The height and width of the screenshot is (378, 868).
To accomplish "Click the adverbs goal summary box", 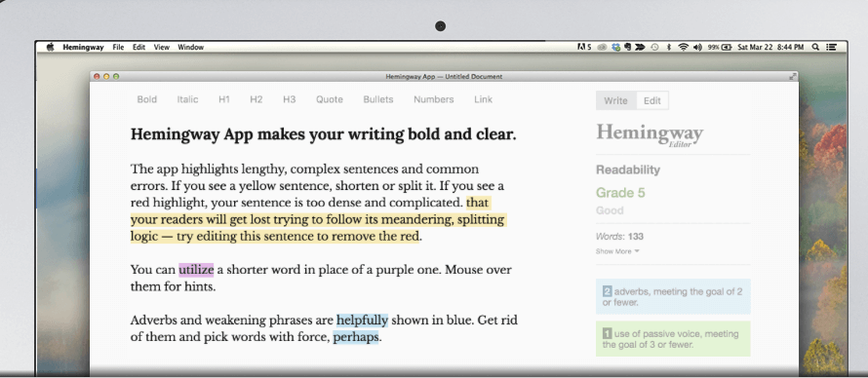I will 673,297.
